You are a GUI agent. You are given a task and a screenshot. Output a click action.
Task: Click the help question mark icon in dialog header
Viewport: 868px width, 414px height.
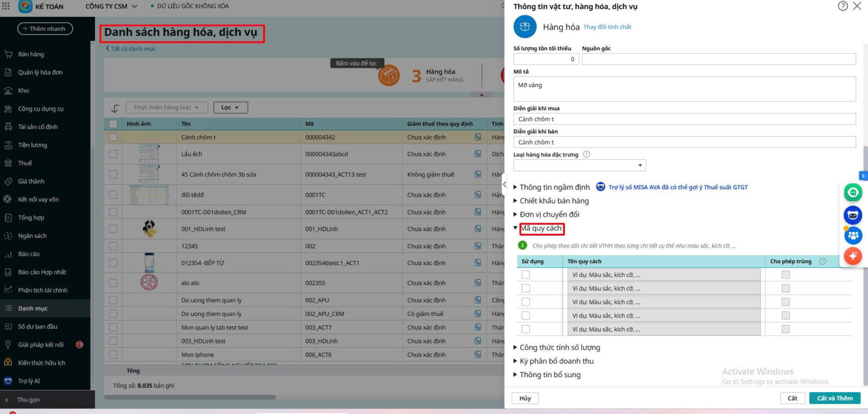(843, 6)
